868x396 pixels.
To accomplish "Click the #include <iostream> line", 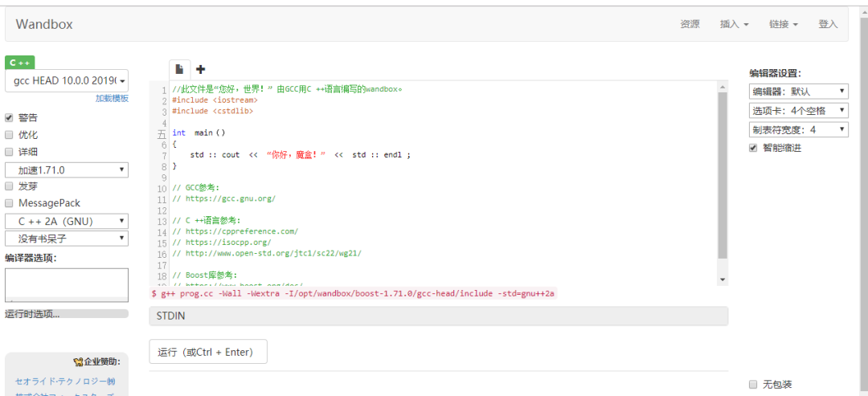I will pyautogui.click(x=215, y=100).
